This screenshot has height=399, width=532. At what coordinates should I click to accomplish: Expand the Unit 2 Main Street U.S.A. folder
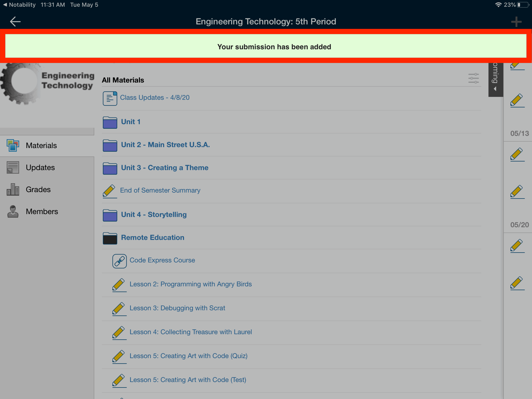pos(165,144)
